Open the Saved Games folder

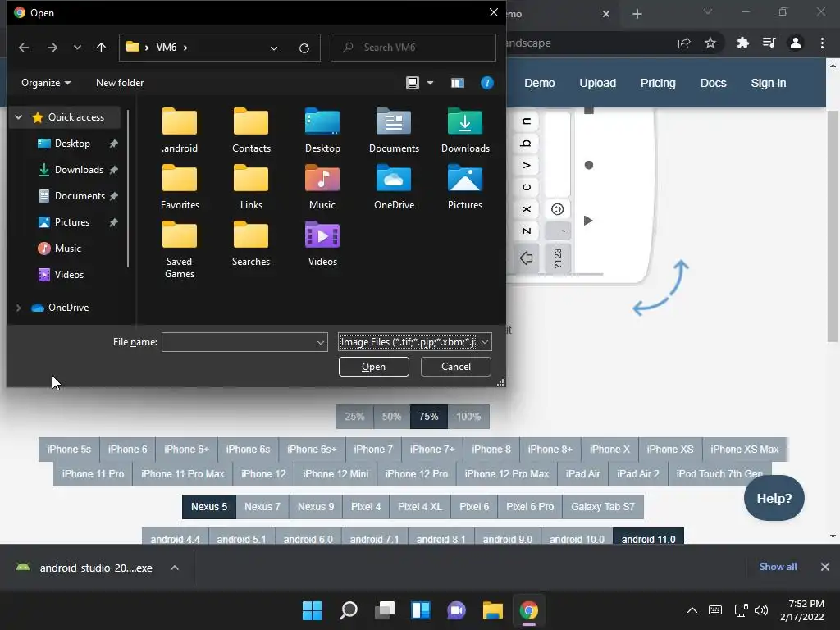[180, 250]
